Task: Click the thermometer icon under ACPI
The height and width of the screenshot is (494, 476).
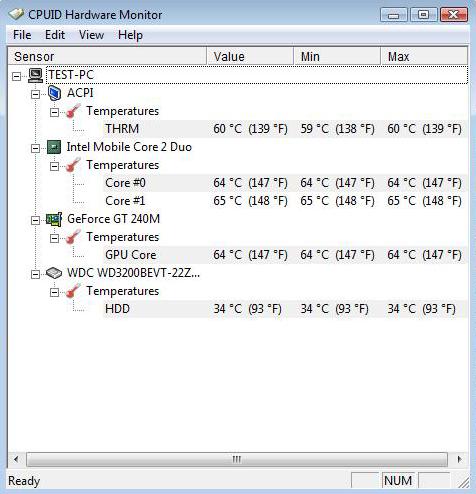Action: (x=73, y=111)
